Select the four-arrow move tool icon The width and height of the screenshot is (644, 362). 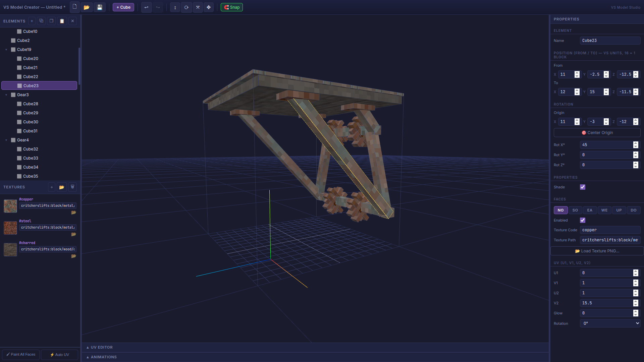tap(209, 7)
